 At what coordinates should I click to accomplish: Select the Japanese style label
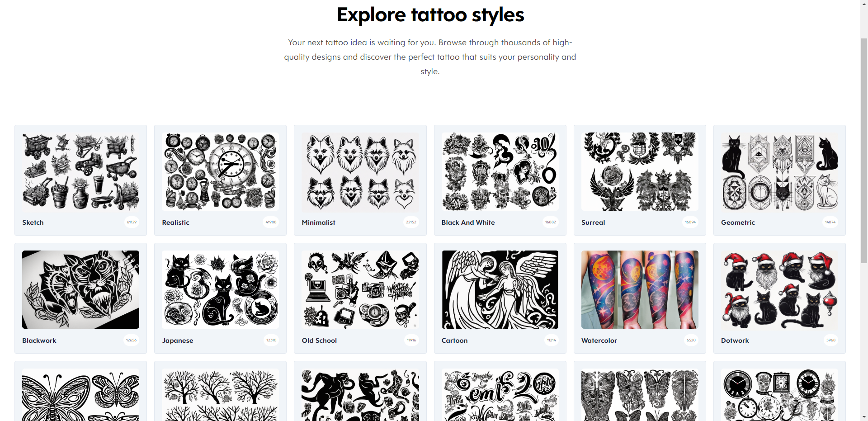[x=178, y=341]
